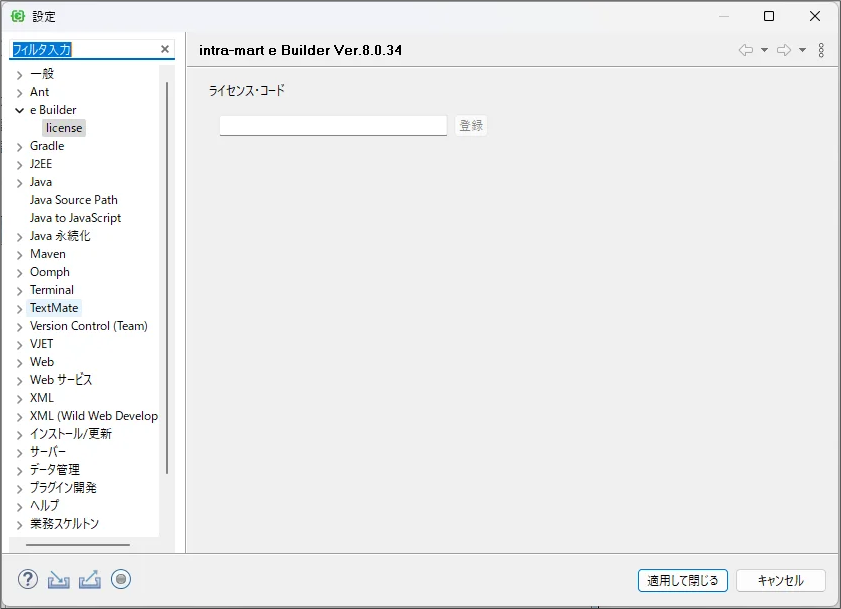The width and height of the screenshot is (841, 609).
Task: Open back history dropdown arrow
Action: pos(764,50)
